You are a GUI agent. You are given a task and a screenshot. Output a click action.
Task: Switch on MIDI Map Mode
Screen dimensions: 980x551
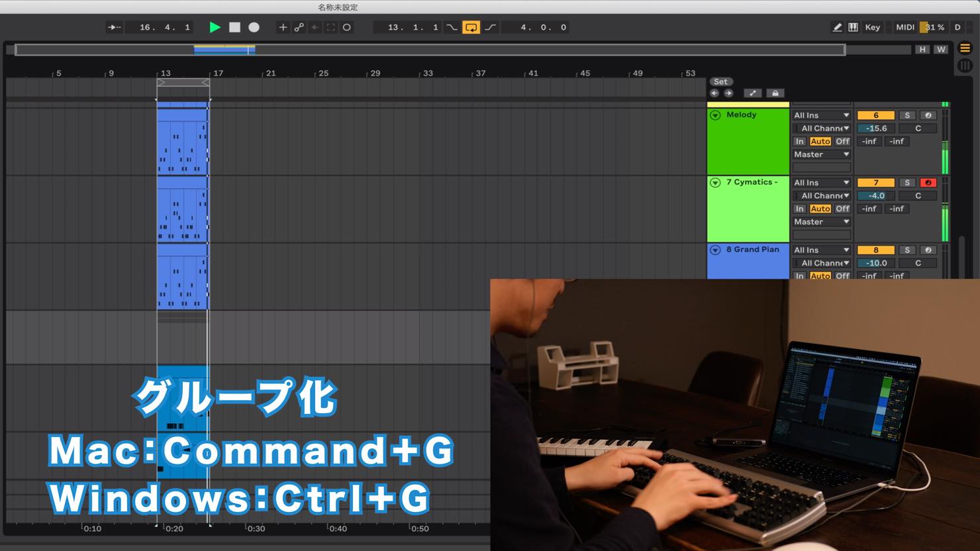tap(905, 27)
